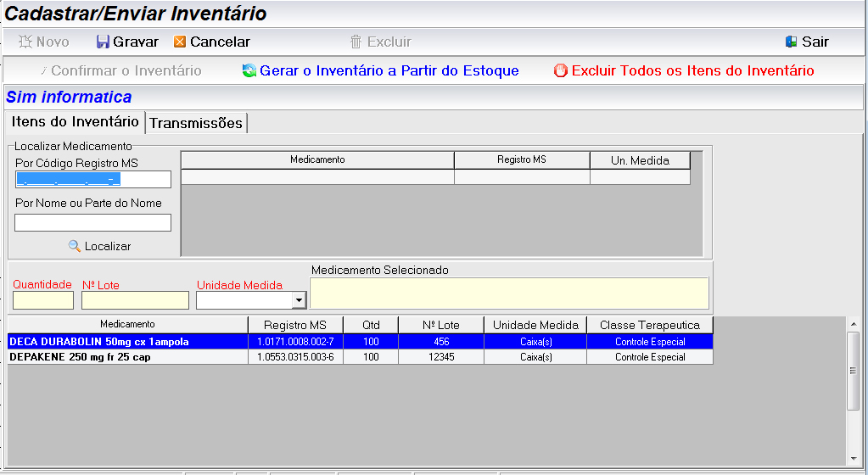Select the DEPAKENE 250 mg row
Image resolution: width=868 pixels, height=475 pixels.
tap(127, 357)
